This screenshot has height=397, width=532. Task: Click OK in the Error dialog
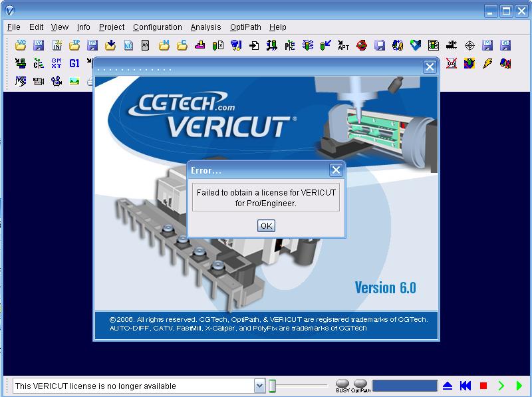267,225
